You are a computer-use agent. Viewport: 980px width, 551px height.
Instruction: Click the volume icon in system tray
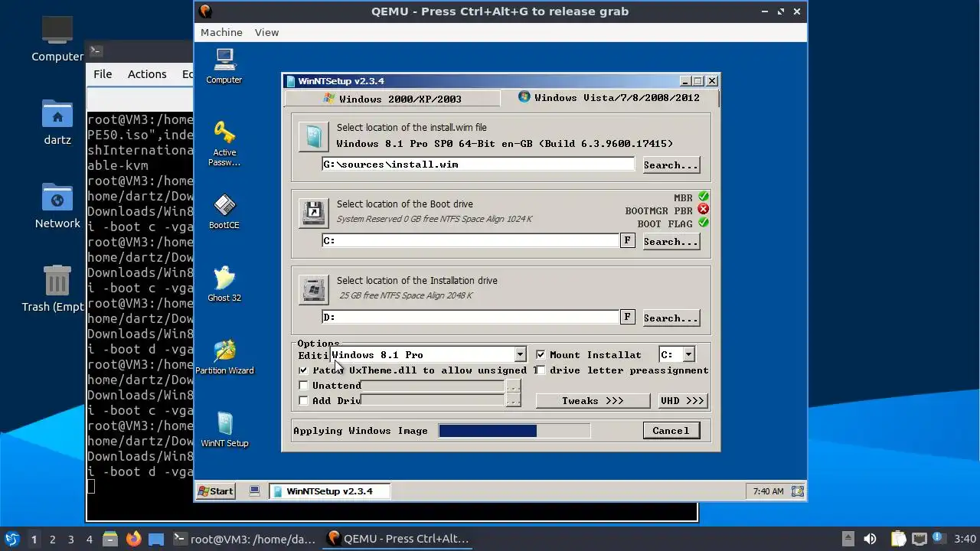(870, 539)
